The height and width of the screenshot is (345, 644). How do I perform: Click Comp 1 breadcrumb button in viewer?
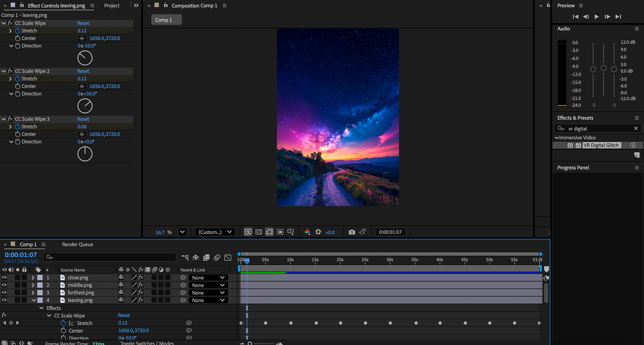click(x=166, y=20)
